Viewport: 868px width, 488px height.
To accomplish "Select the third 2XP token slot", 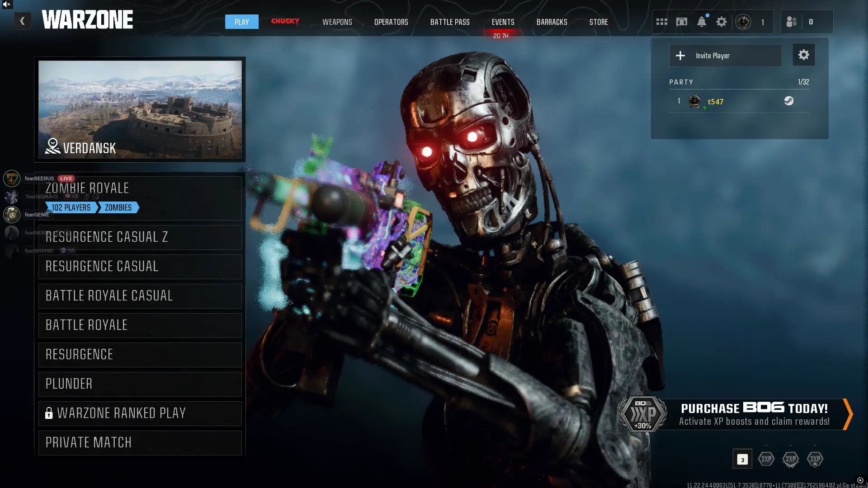I will pos(815,459).
